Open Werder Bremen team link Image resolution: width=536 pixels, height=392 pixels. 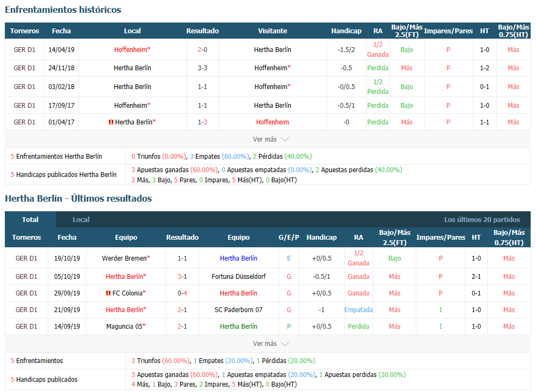tap(126, 258)
